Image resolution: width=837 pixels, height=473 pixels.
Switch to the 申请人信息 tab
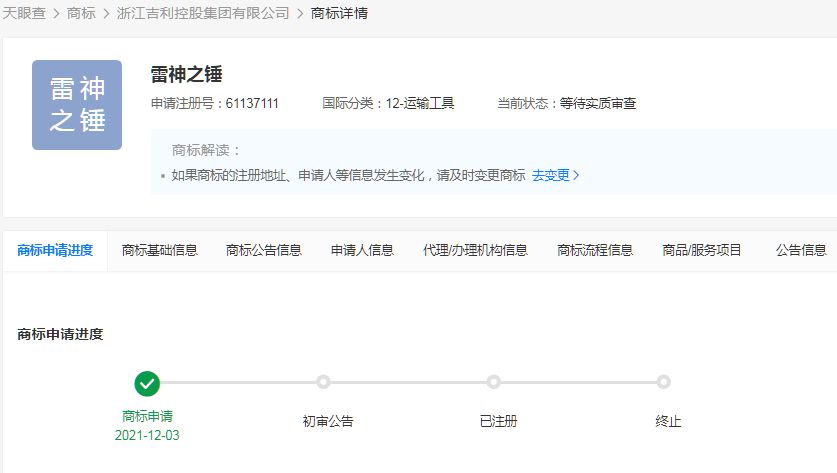[362, 250]
